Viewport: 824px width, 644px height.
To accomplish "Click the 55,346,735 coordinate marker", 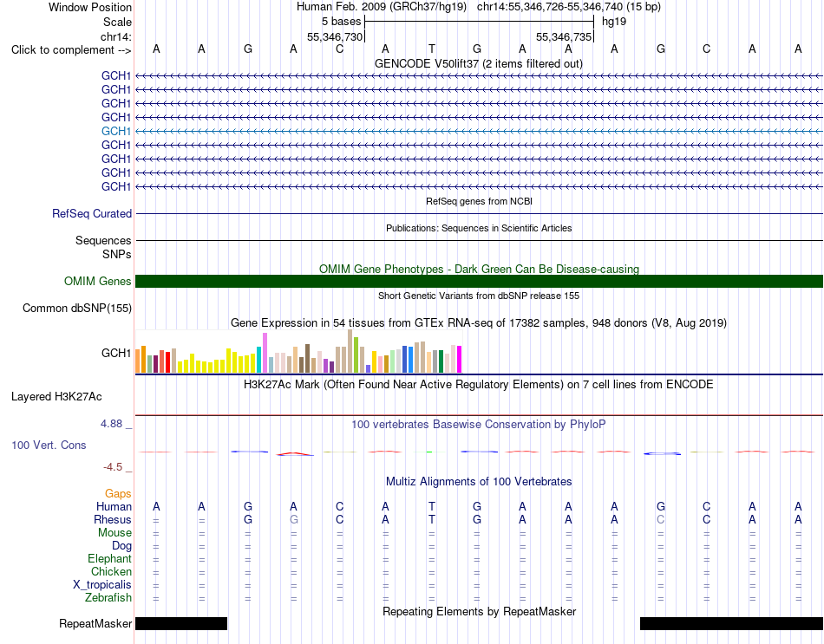I will [x=564, y=36].
